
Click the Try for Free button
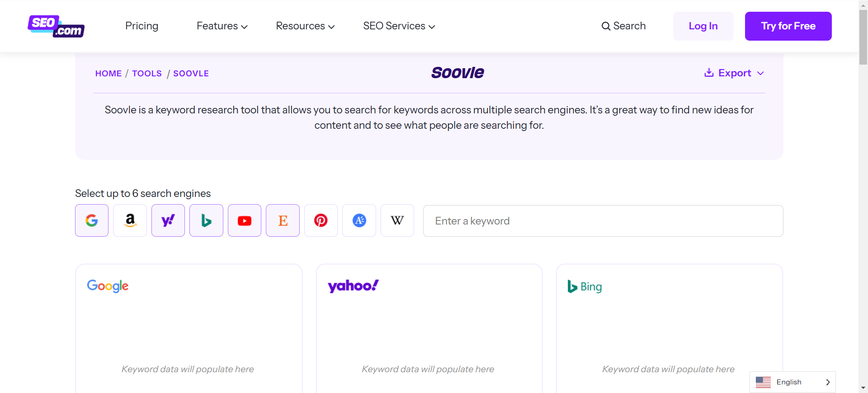pos(788,26)
